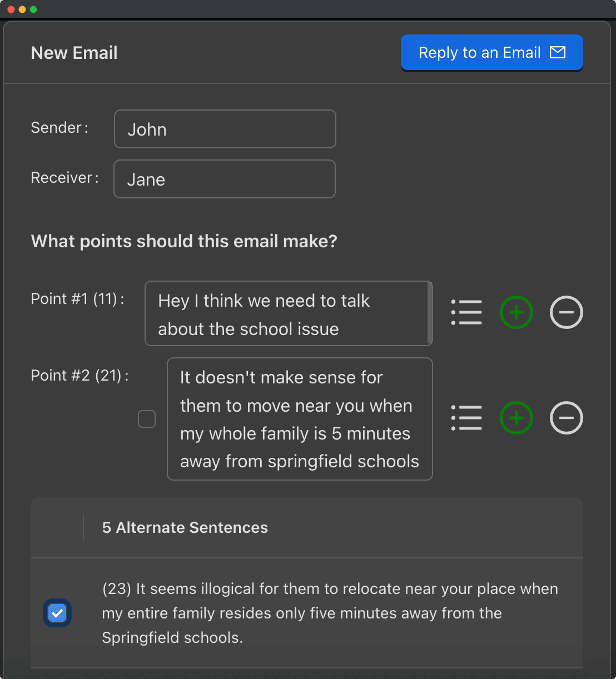Click the envelope icon in Reply button

[558, 52]
